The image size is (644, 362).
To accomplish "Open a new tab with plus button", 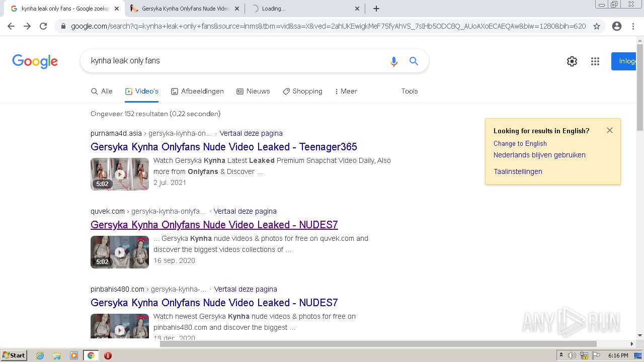I will click(x=376, y=9).
